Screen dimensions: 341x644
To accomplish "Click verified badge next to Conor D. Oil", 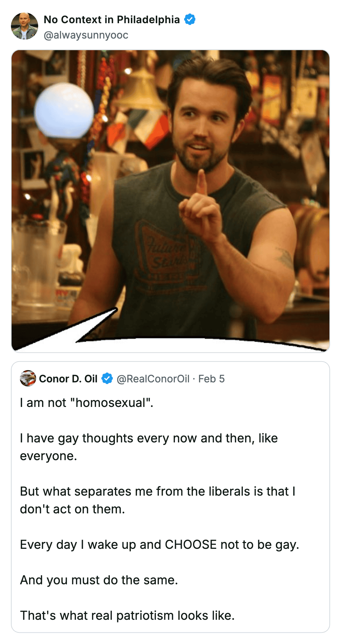I will [x=107, y=378].
